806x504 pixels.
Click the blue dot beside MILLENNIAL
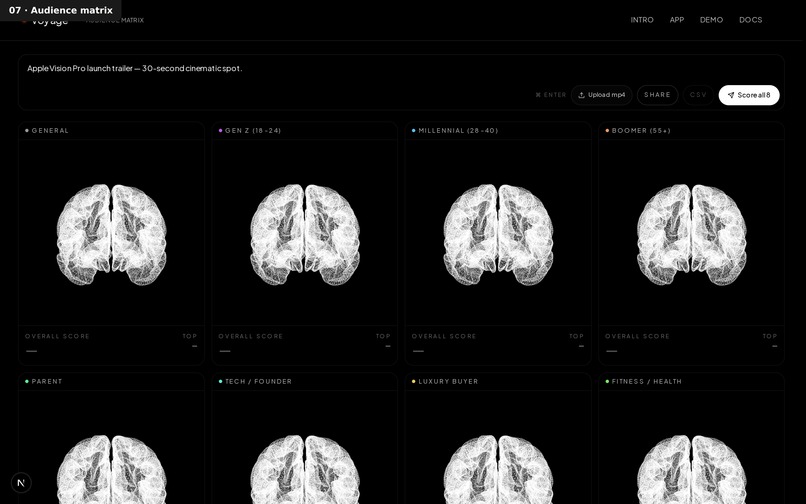[414, 131]
